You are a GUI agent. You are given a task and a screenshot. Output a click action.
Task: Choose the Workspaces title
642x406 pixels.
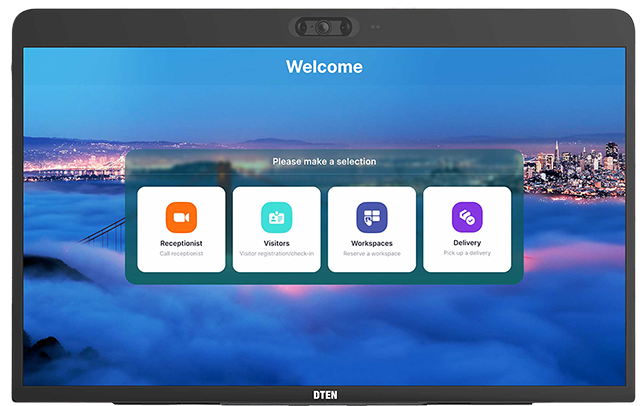pyautogui.click(x=372, y=243)
